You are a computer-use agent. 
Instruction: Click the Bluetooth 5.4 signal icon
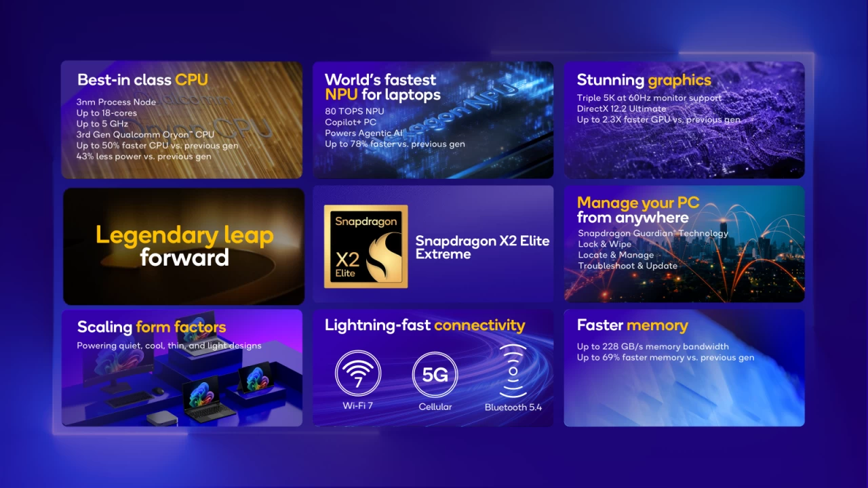513,371
